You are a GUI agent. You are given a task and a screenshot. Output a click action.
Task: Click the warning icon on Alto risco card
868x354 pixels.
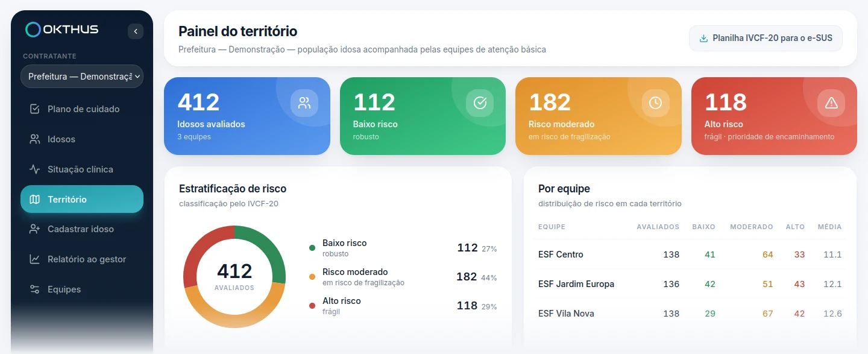[831, 103]
